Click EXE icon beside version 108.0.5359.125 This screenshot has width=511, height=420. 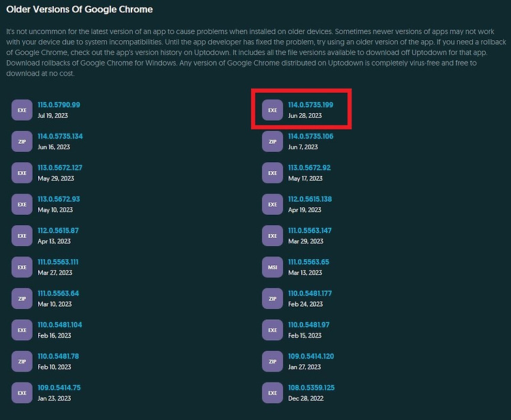(x=273, y=393)
